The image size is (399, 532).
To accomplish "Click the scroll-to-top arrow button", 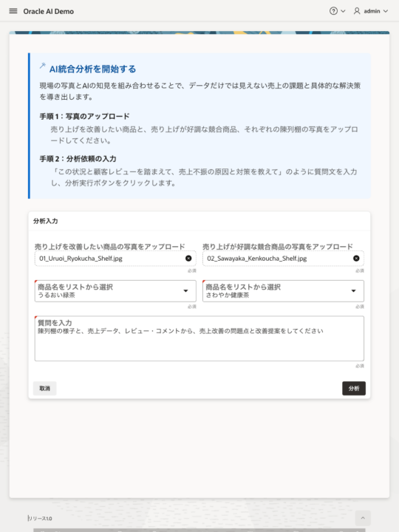I will tap(363, 518).
